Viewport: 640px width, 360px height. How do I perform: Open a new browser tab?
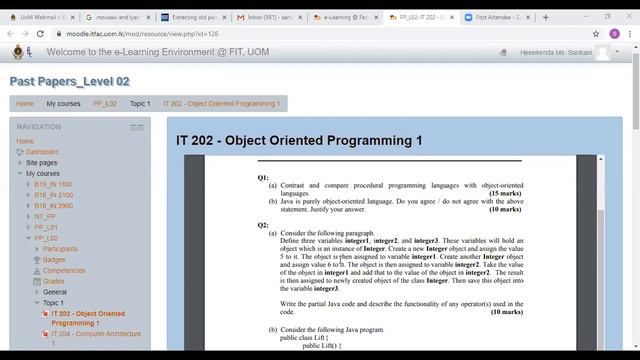pyautogui.click(x=546, y=18)
